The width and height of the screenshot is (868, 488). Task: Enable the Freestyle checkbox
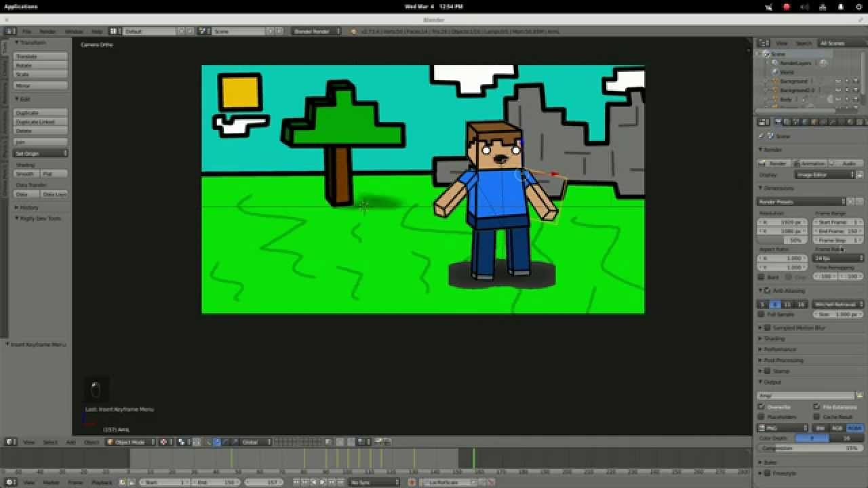[768, 473]
